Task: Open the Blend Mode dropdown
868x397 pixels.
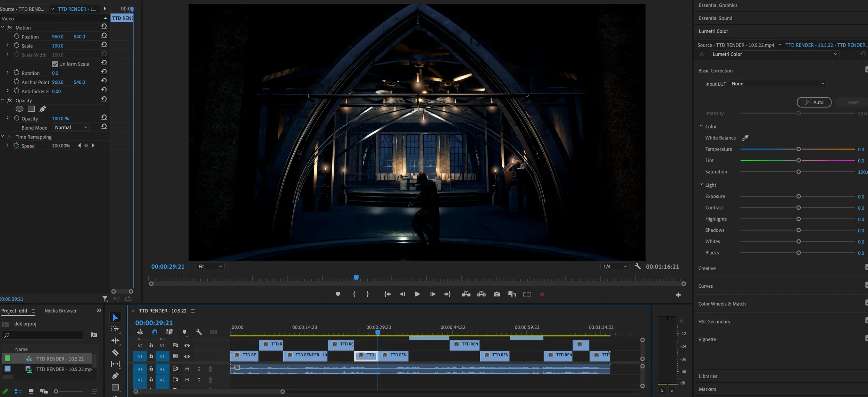Action: pos(71,127)
